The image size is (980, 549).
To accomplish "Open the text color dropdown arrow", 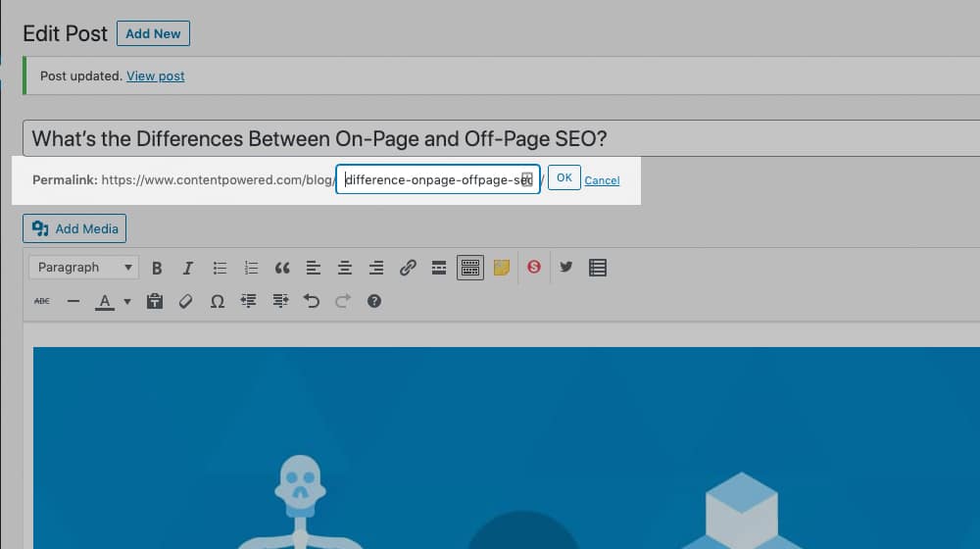I will pos(126,301).
